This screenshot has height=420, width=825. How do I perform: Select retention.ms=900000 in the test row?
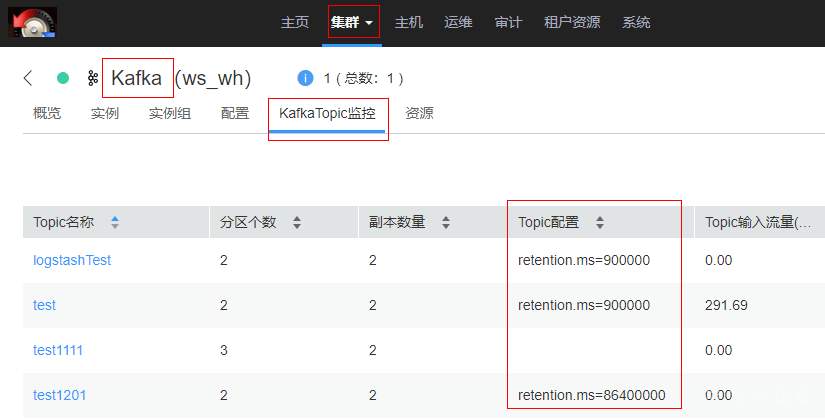point(584,305)
